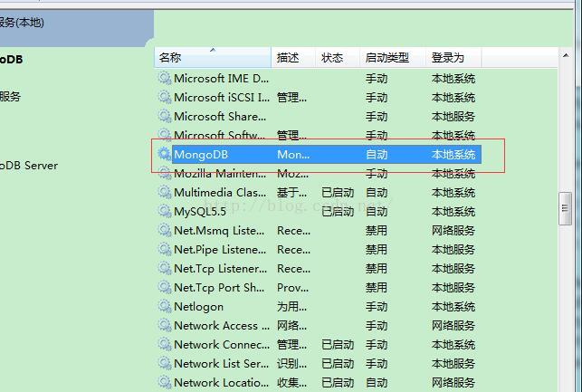Select the Net.Pipe Listener service name
Viewport: 582px width, 392px height.
pos(220,250)
